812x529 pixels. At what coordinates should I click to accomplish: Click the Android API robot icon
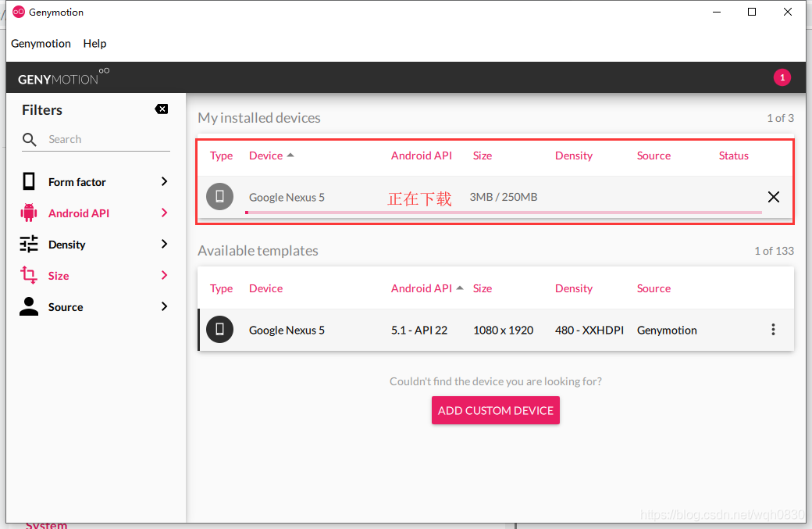click(29, 213)
